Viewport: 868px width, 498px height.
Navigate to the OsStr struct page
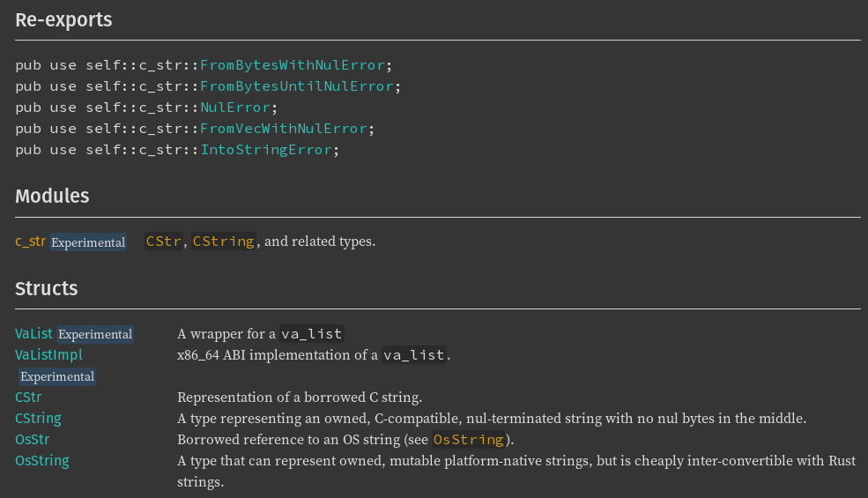pos(31,439)
